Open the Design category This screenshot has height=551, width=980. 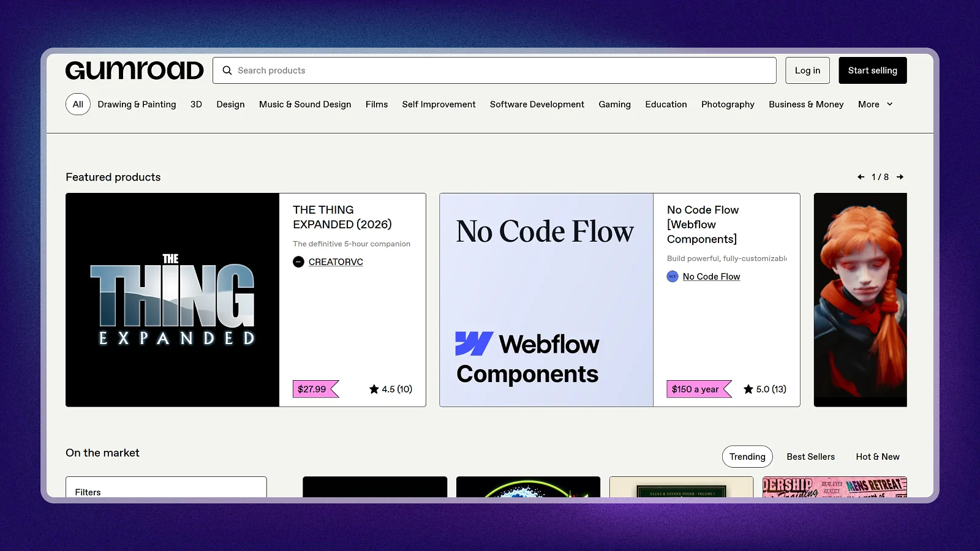(230, 104)
